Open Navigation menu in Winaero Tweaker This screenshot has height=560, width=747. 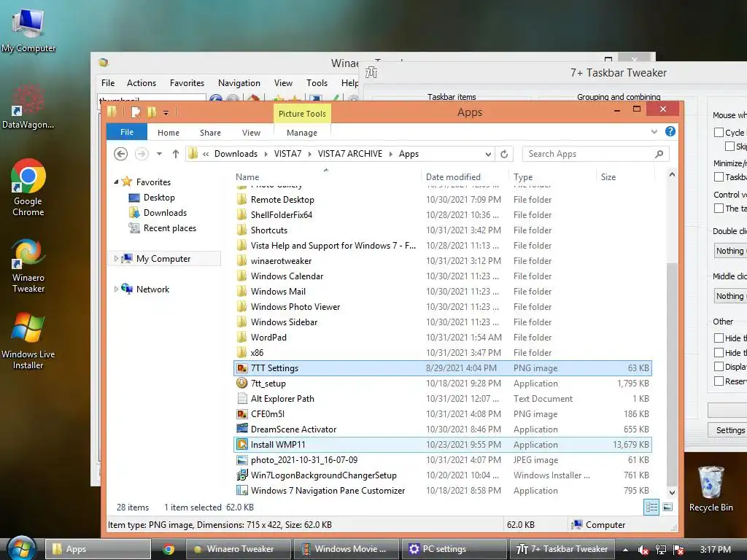click(x=239, y=83)
